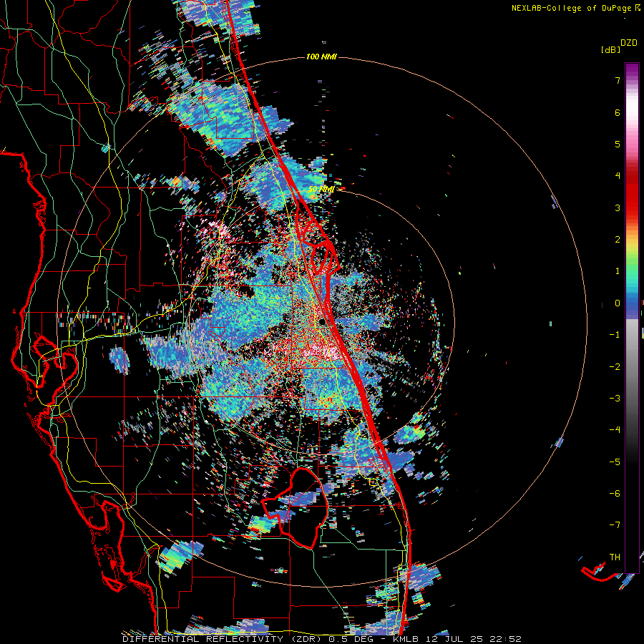Click the -5 dB scale value
This screenshot has height=644, width=644.
(x=615, y=462)
